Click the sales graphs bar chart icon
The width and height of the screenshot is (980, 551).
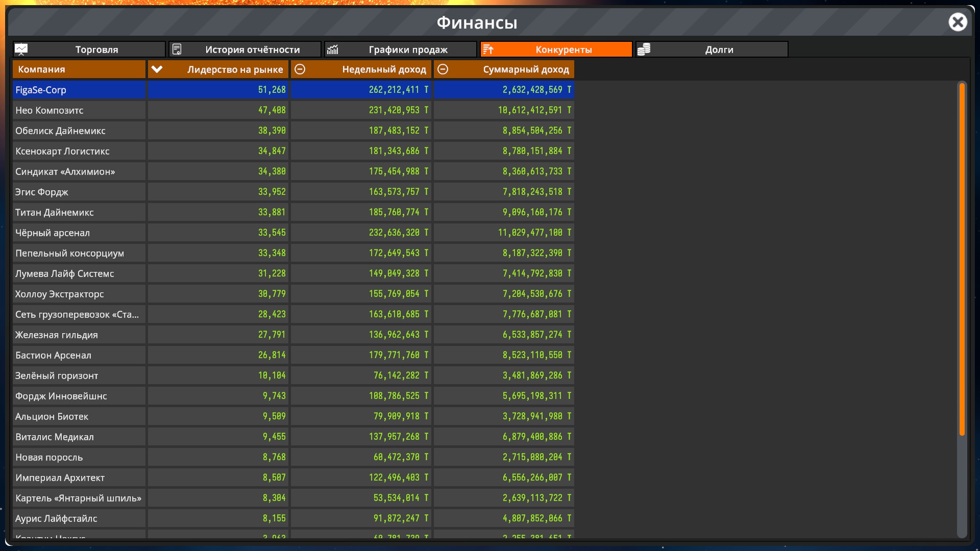(333, 49)
